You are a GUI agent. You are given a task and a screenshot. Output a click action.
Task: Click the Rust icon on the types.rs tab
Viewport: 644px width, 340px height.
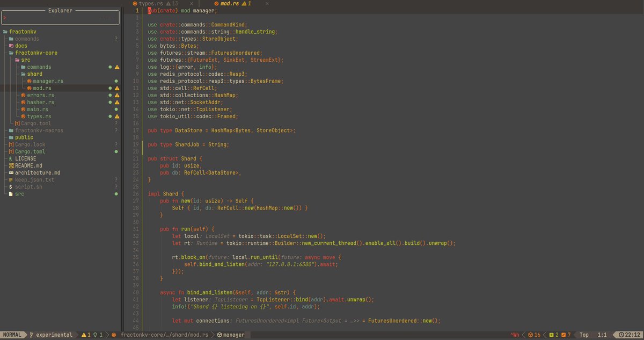pos(135,4)
